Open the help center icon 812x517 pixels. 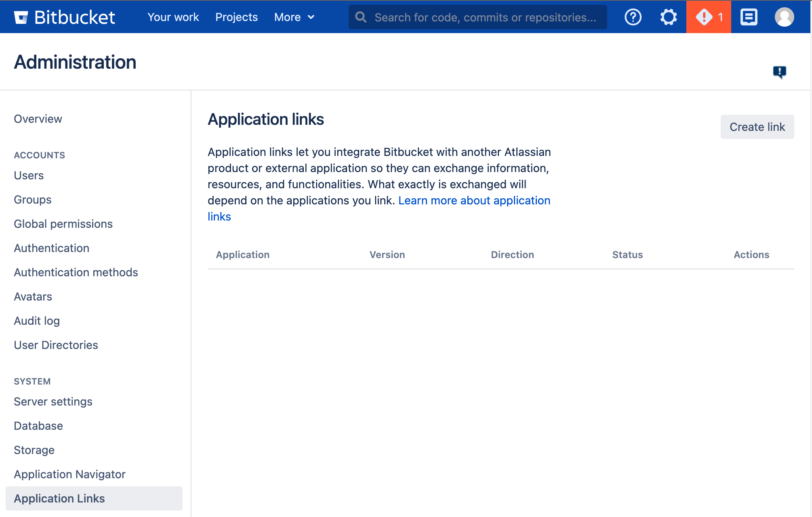633,17
